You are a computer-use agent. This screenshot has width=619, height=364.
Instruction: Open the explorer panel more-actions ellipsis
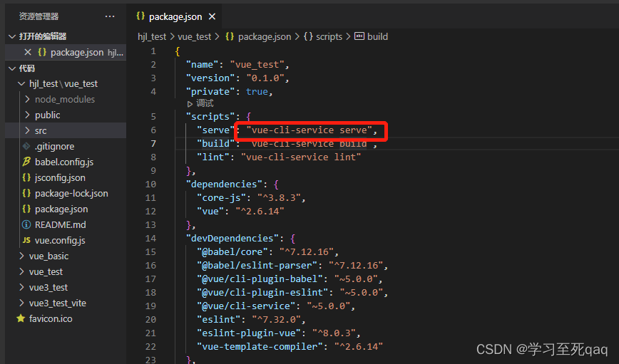click(110, 16)
